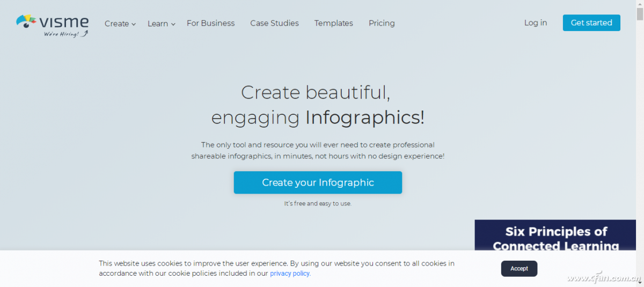Go to For Business page
Screen dimensions: 644x287
210,23
